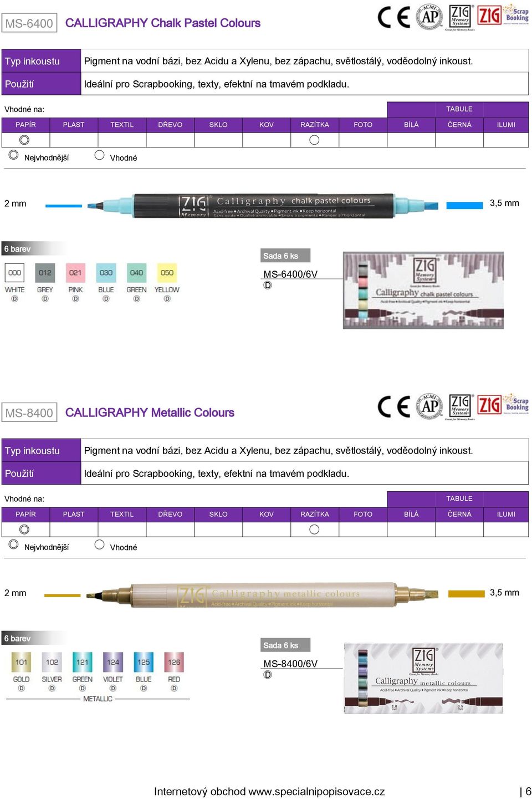
Task: Click the MS-6400/6V set code
Action: click(290, 274)
